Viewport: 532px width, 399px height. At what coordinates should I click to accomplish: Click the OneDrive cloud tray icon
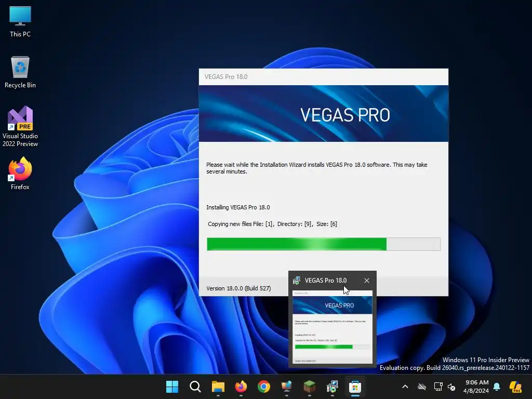[422, 387]
